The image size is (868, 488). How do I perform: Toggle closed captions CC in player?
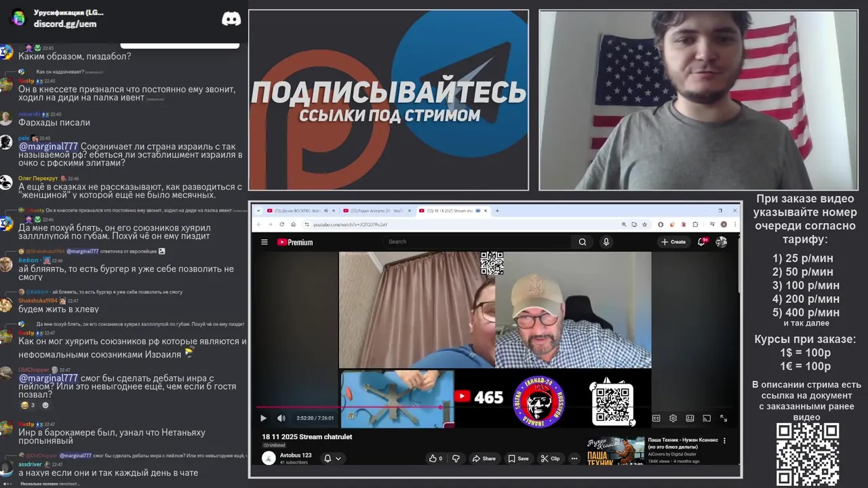pyautogui.click(x=656, y=418)
